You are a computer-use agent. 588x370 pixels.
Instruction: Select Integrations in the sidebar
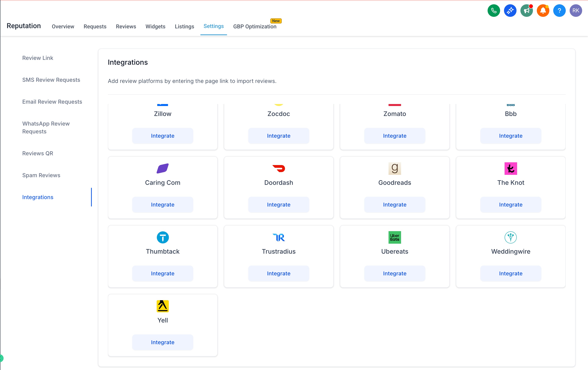point(38,197)
